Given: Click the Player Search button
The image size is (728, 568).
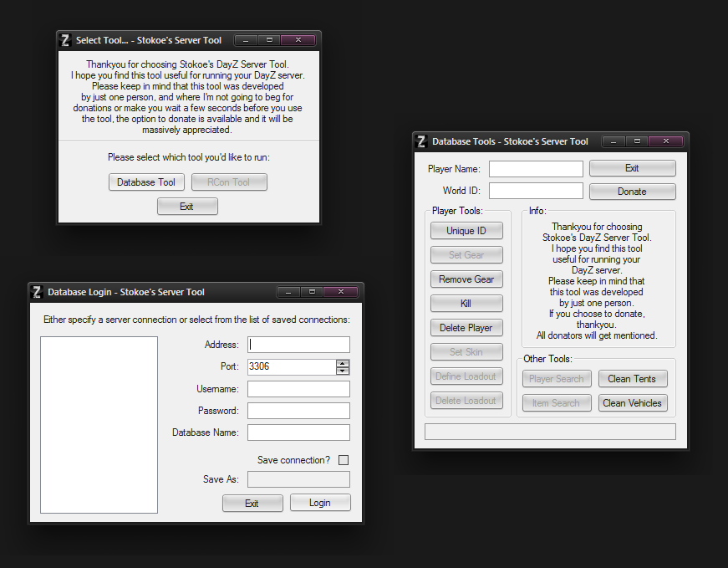Looking at the screenshot, I should [x=557, y=379].
